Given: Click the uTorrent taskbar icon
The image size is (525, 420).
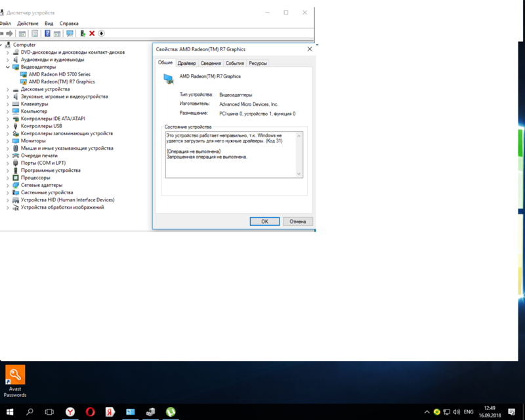Looking at the screenshot, I should click(171, 411).
